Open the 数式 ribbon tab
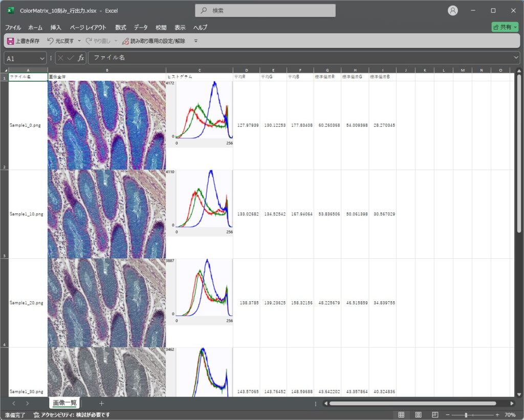The image size is (524, 420). pos(120,28)
